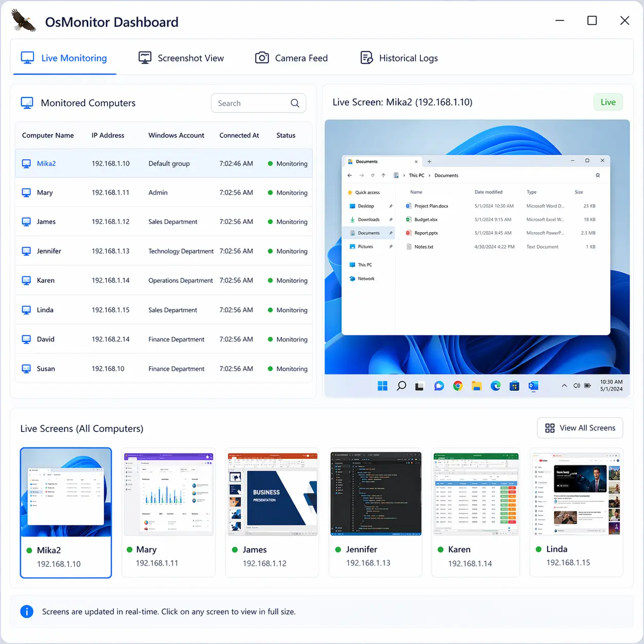644x644 pixels.
Task: Click the green Live badge
Action: 608,102
